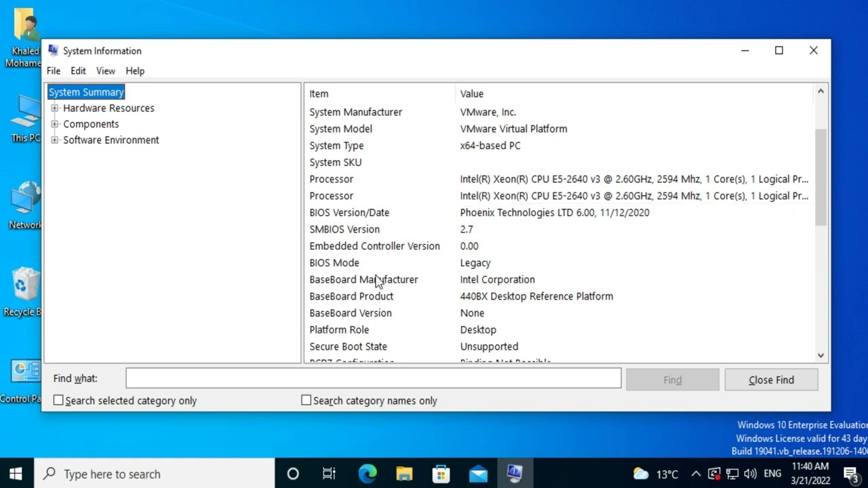Open the File menu
The image size is (868, 488).
tap(54, 70)
